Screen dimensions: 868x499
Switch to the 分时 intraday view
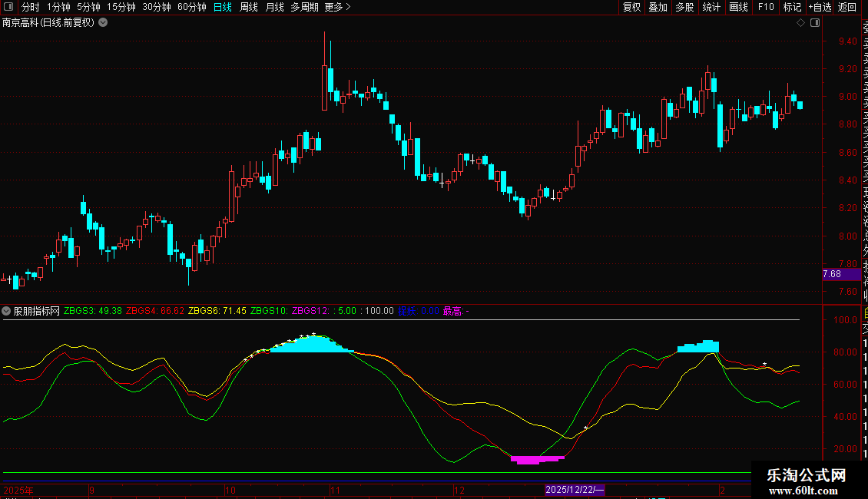tap(30, 7)
